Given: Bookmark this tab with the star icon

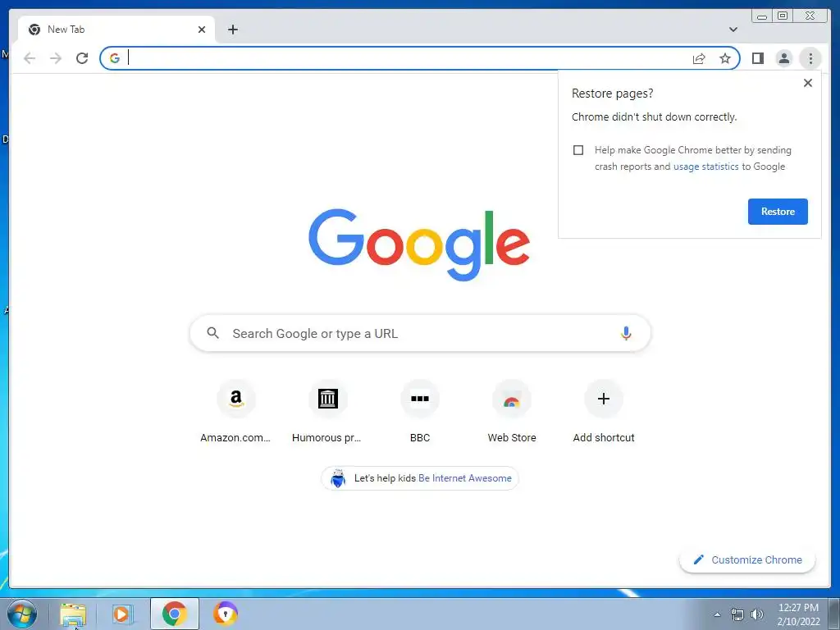Looking at the screenshot, I should (x=725, y=58).
